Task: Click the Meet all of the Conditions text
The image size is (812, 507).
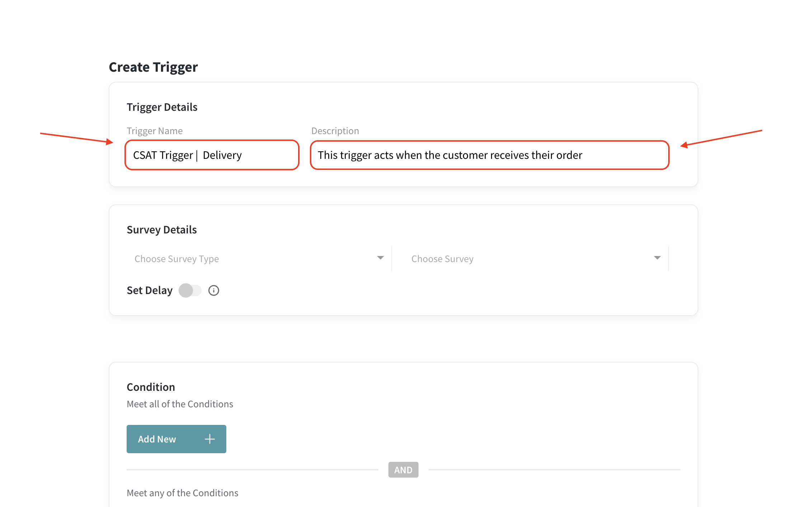Action: pos(180,404)
